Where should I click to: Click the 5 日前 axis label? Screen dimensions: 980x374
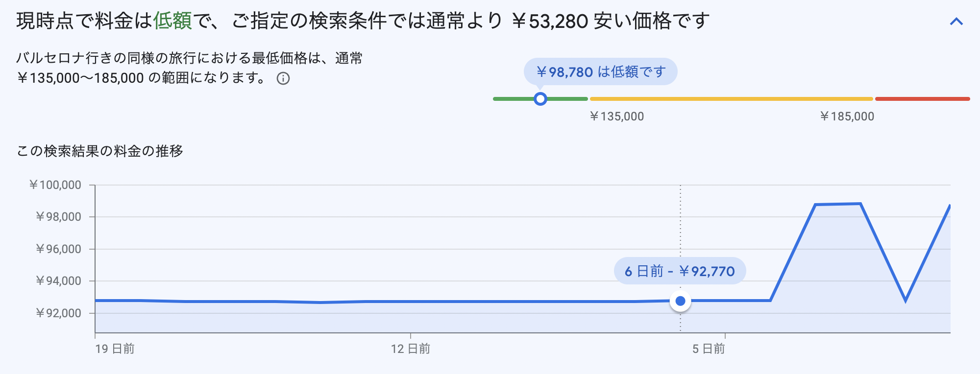[x=708, y=349]
